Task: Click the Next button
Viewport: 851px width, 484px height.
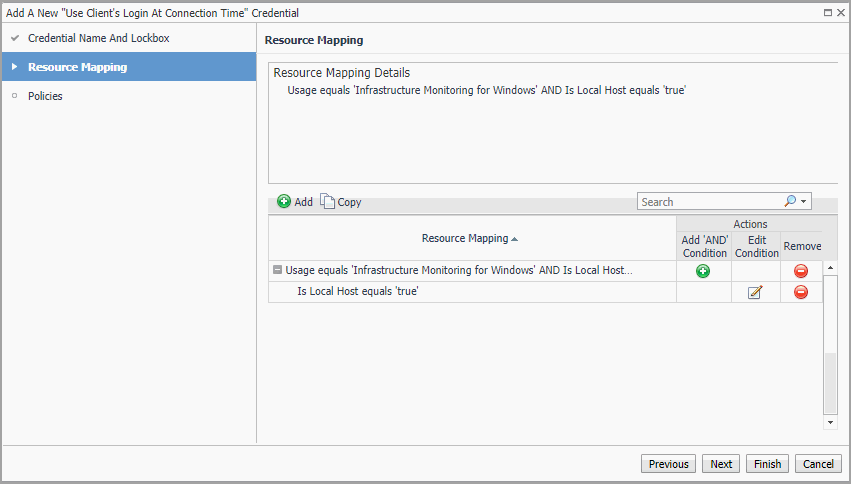Action: 721,464
